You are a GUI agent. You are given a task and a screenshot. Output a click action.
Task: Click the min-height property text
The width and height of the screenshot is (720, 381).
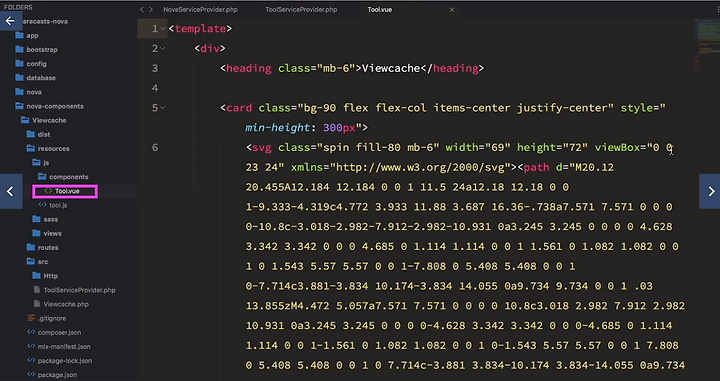point(278,128)
